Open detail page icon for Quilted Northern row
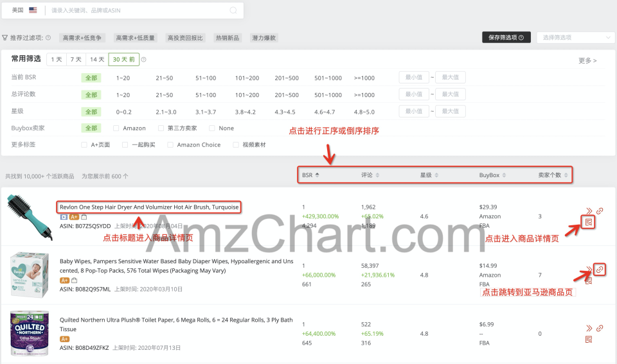The image size is (617, 364). point(589,339)
